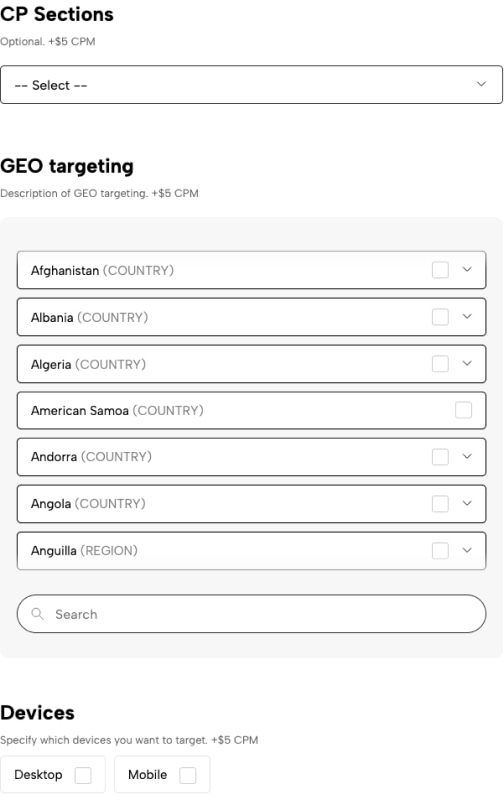Expand the Anguilla region chevron

coord(467,550)
